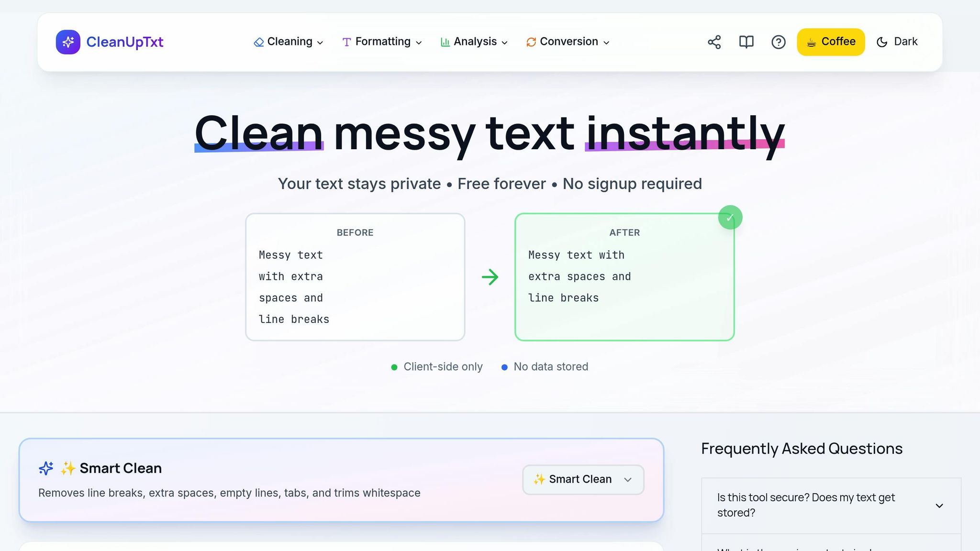
Task: Click the Smart Clean sparkles icon
Action: (45, 468)
